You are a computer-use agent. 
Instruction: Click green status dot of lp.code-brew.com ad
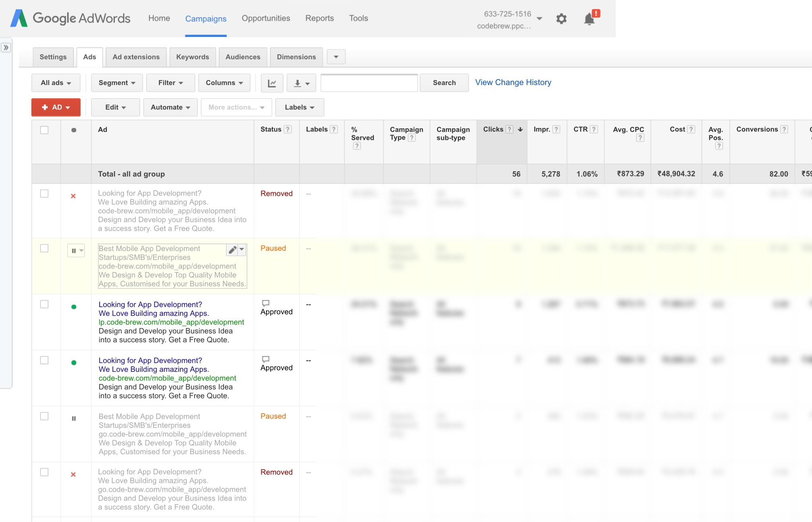[x=74, y=307]
